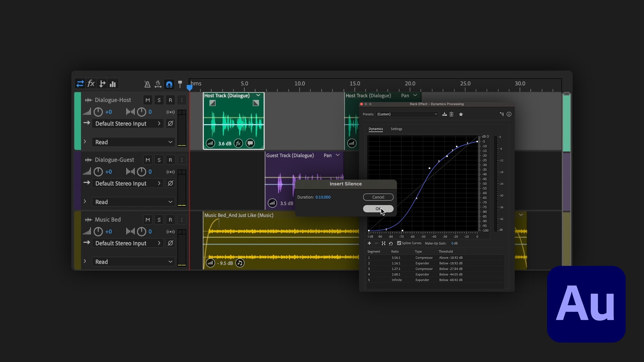Toggle the magnet snapping icon
The height and width of the screenshot is (362, 644).
click(x=169, y=84)
